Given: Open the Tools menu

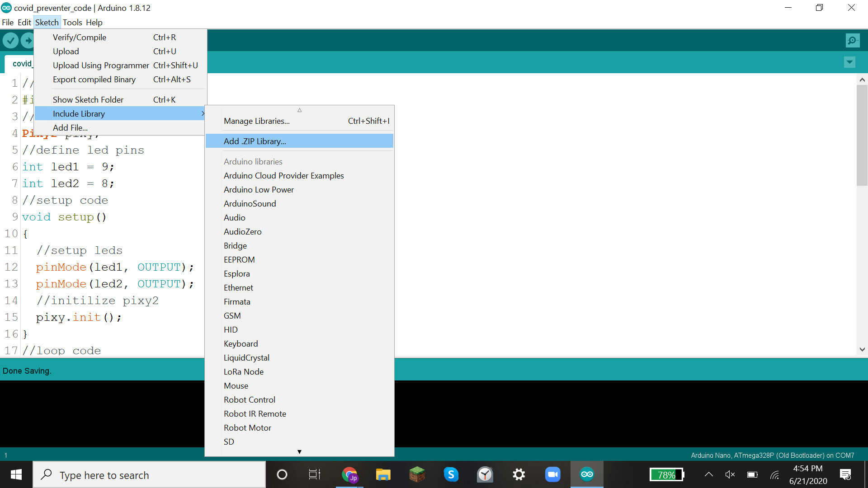Looking at the screenshot, I should tap(72, 22).
